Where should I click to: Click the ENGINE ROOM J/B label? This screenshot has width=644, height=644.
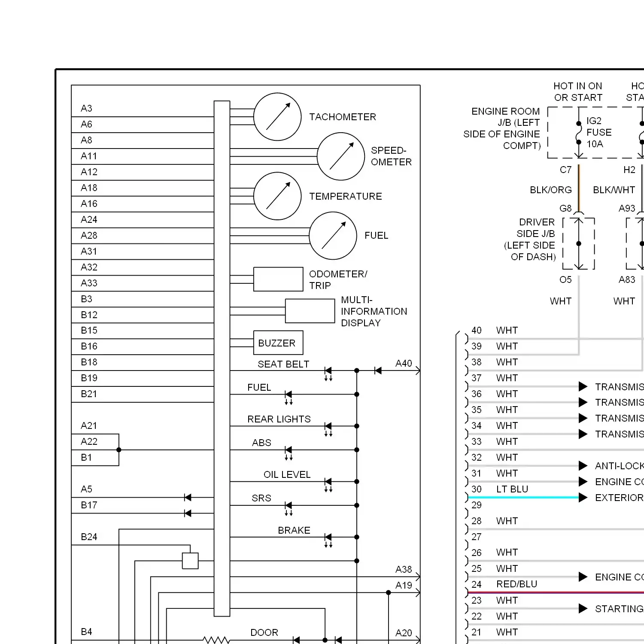501,128
